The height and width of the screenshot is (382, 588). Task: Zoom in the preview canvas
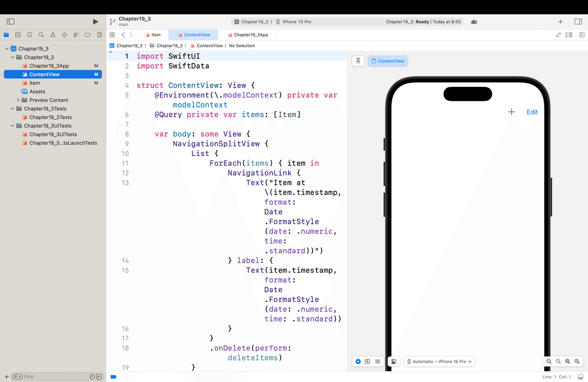(577, 361)
